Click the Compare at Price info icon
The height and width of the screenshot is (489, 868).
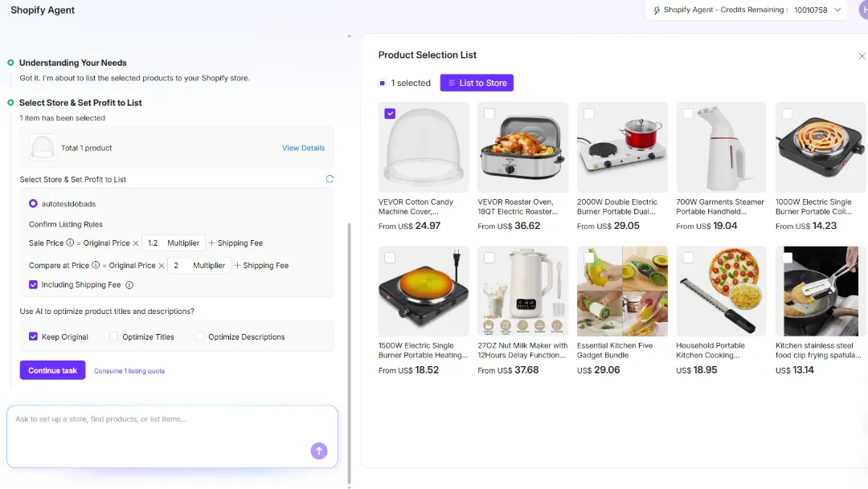coord(96,265)
